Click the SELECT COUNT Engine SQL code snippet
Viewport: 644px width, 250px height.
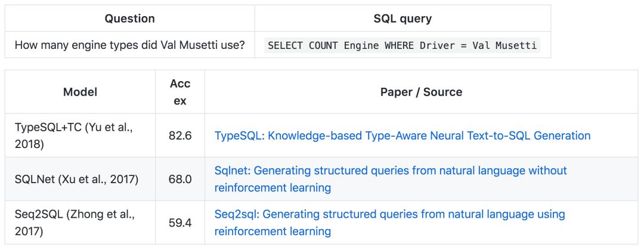(x=402, y=45)
